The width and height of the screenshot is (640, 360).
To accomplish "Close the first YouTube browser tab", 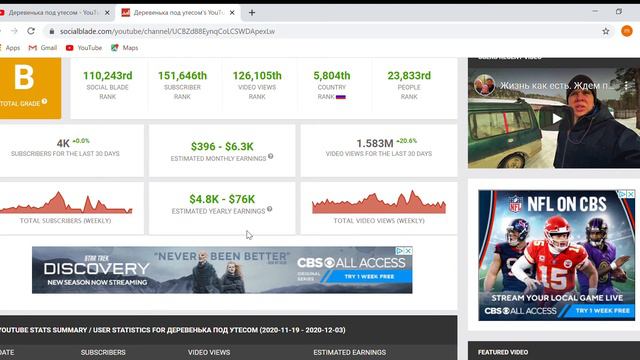I will [x=107, y=13].
